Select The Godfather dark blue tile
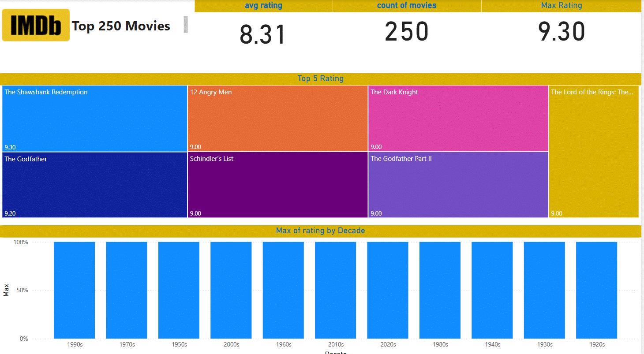 pos(95,185)
